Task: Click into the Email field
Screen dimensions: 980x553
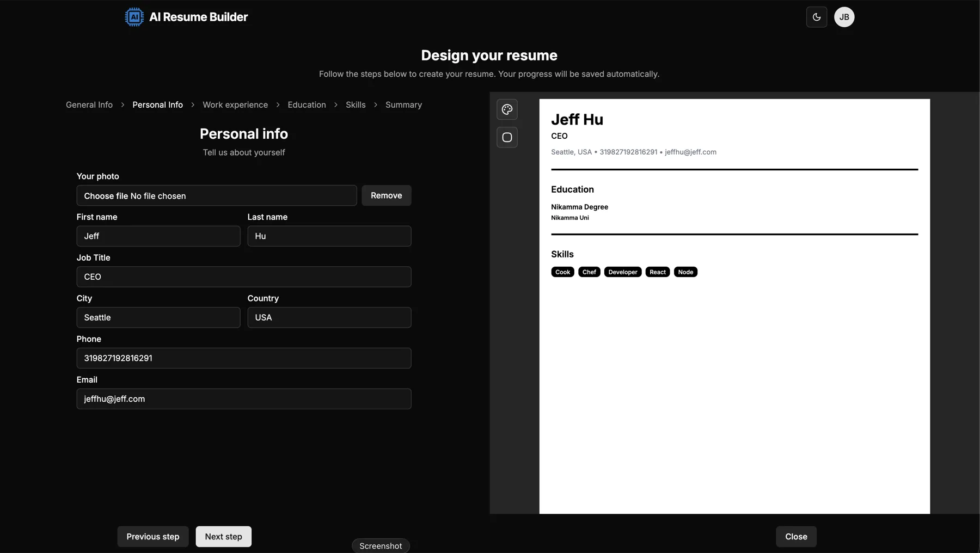Action: tap(244, 399)
